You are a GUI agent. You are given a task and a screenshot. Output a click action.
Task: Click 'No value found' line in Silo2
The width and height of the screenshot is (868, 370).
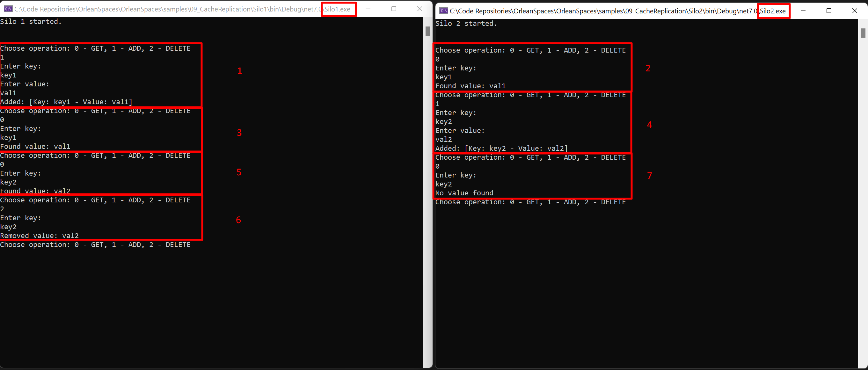[464, 193]
